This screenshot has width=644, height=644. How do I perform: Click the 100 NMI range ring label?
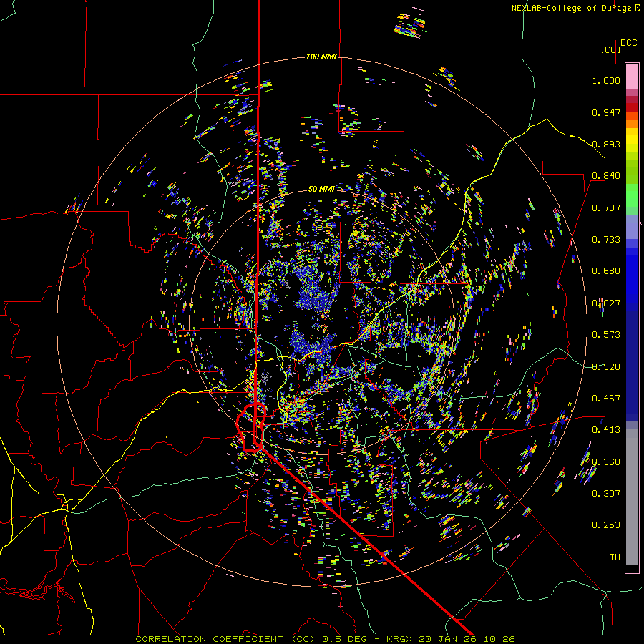point(321,57)
